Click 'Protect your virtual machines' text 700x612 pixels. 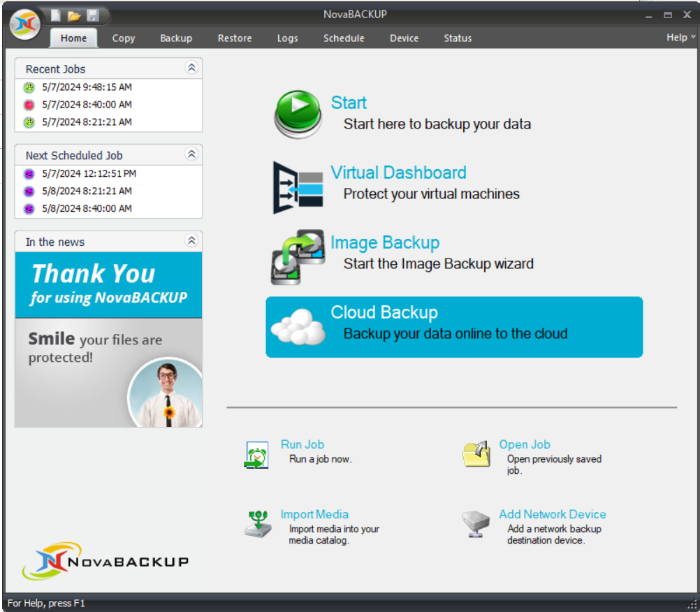tap(431, 194)
